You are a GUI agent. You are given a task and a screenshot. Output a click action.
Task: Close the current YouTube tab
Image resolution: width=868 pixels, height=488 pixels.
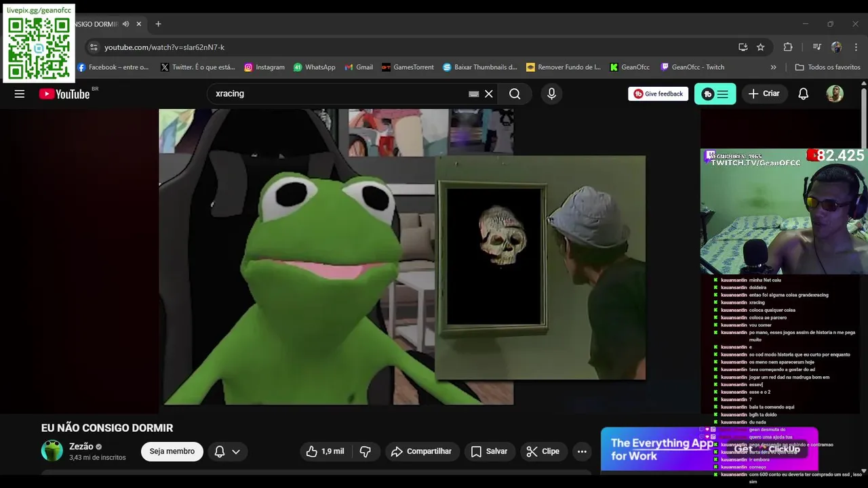[x=139, y=24]
